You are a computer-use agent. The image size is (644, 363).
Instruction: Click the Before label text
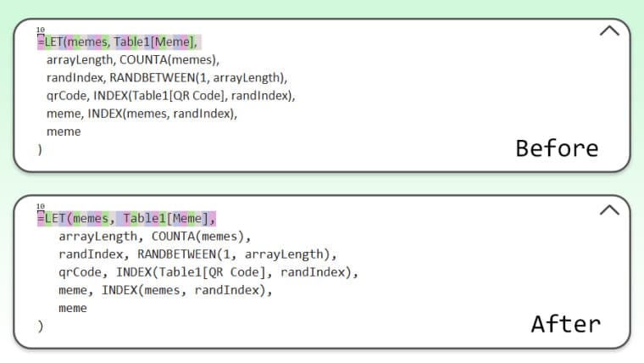tap(557, 148)
